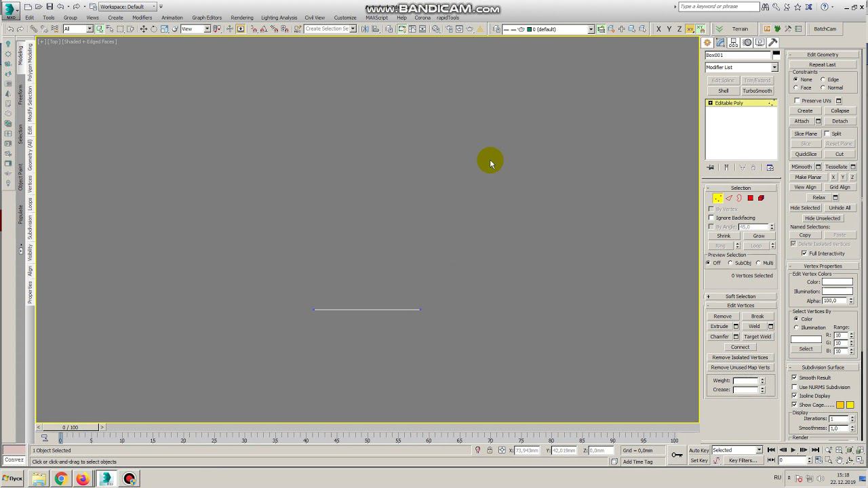Select the Edge constraint radio

823,79
